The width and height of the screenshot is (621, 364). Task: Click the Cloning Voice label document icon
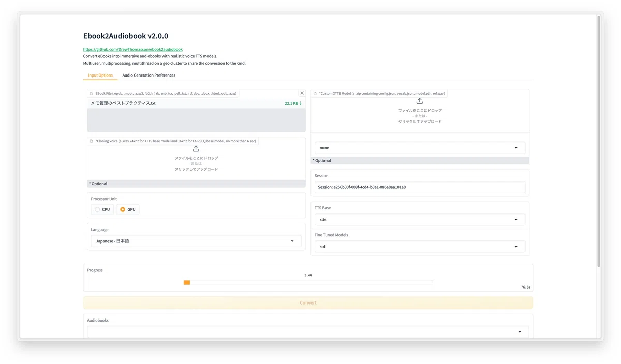click(92, 141)
